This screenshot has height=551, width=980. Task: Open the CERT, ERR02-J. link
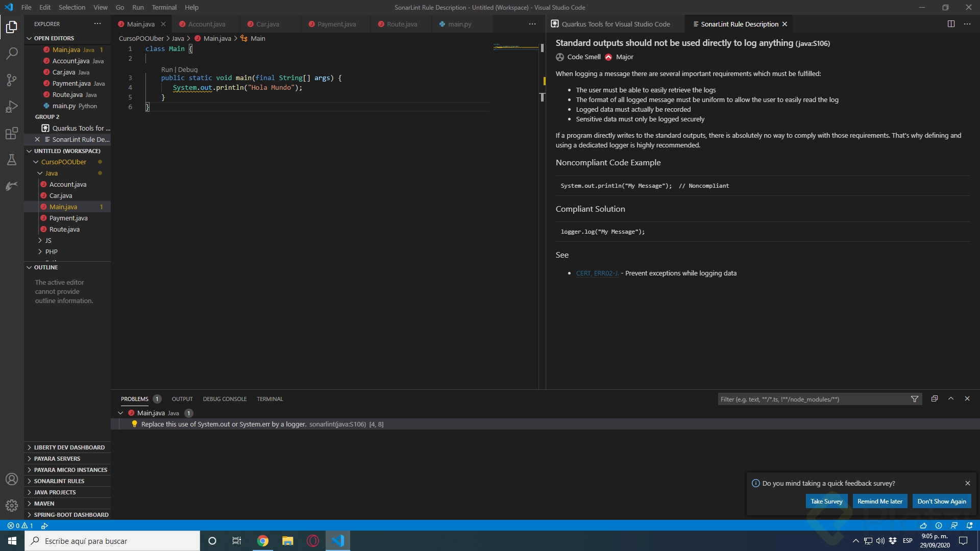pos(597,273)
